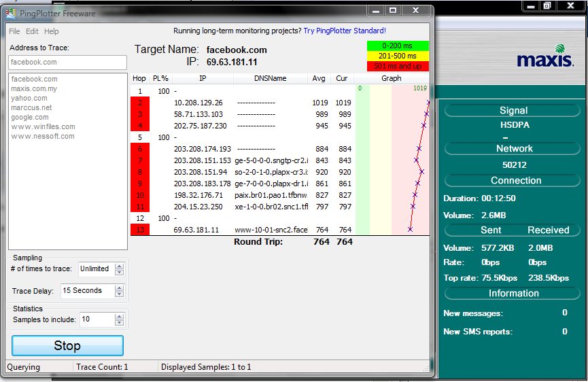
Task: Click the Samples to include field
Action: pos(97,319)
